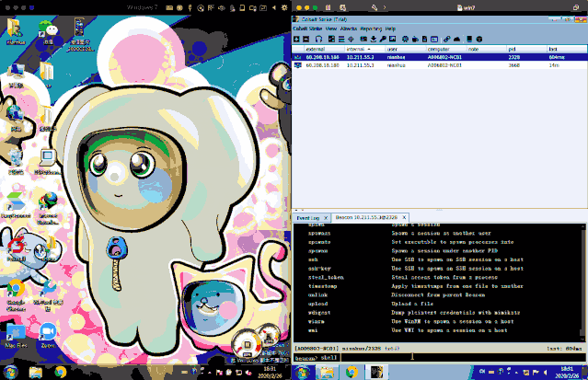The image size is (588, 380).
Task: Sort sessions by internal column header
Action: click(364, 49)
